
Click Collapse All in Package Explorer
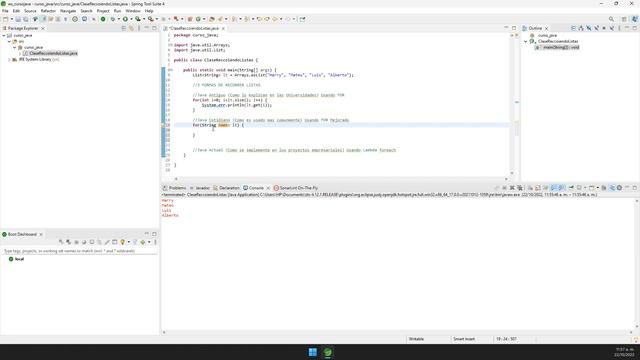pyautogui.click(x=124, y=28)
